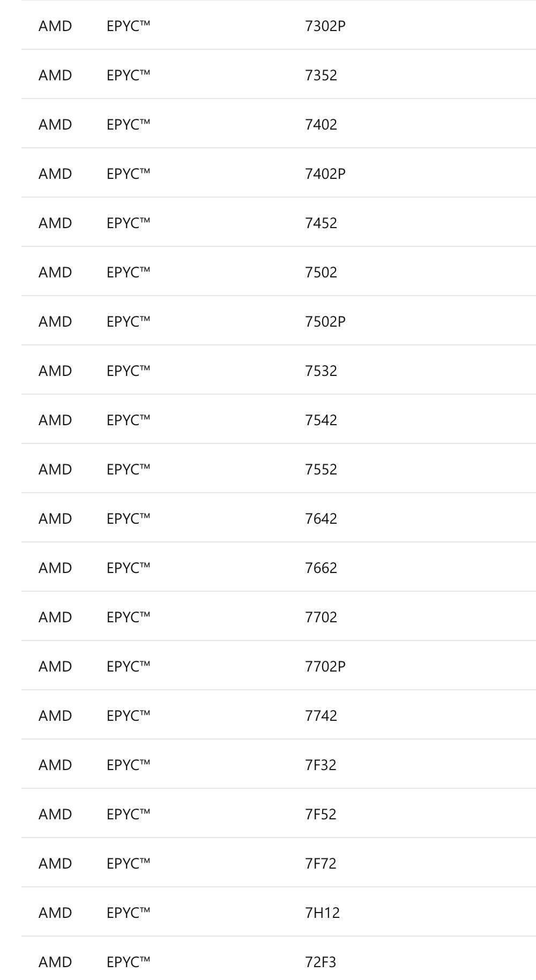Click model 7F72 in the list

point(321,864)
